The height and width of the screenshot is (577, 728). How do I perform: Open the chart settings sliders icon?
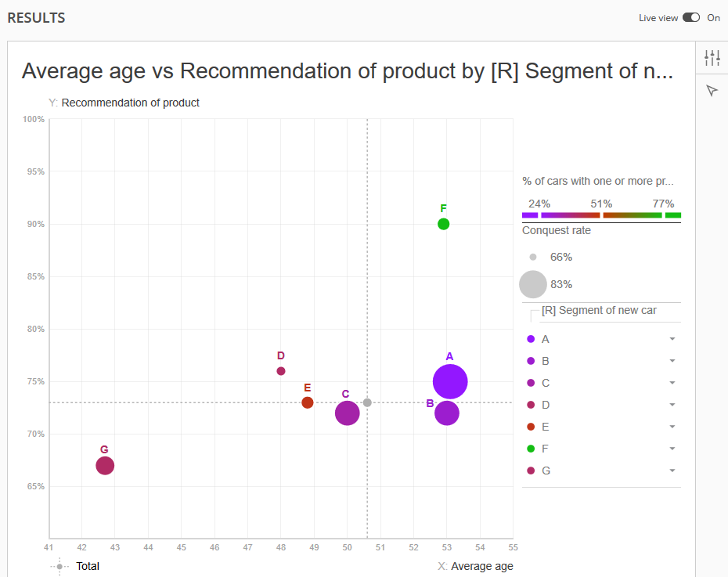point(712,58)
